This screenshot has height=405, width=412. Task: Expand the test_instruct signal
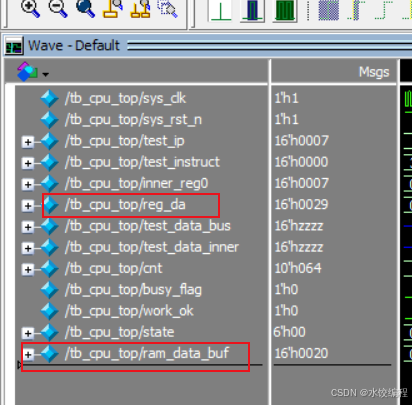pyautogui.click(x=28, y=163)
